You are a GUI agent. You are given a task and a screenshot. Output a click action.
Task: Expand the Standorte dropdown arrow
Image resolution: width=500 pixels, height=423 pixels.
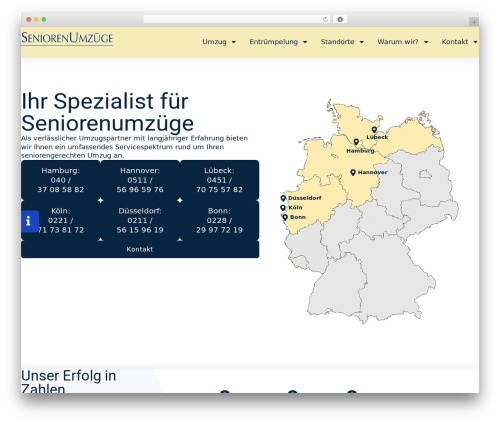click(362, 42)
